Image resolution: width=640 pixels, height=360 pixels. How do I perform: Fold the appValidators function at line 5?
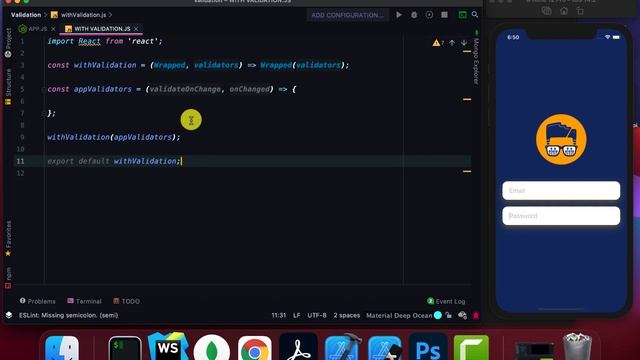(43, 89)
